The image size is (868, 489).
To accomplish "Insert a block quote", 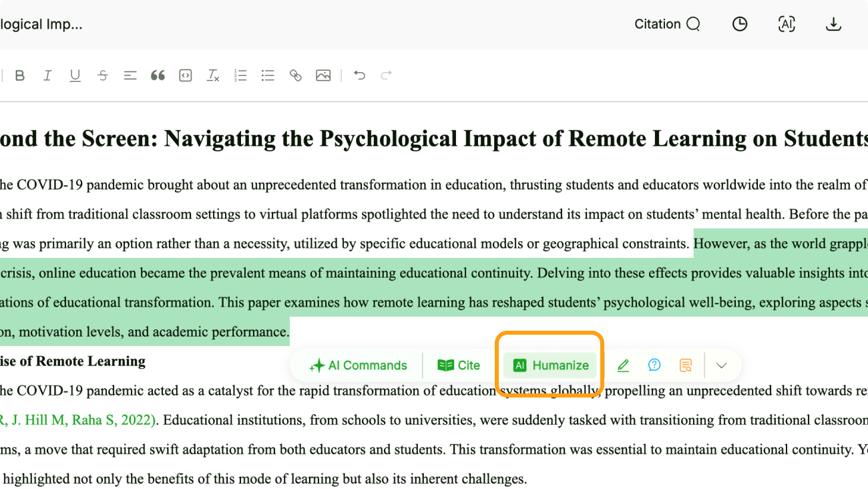I will point(158,75).
